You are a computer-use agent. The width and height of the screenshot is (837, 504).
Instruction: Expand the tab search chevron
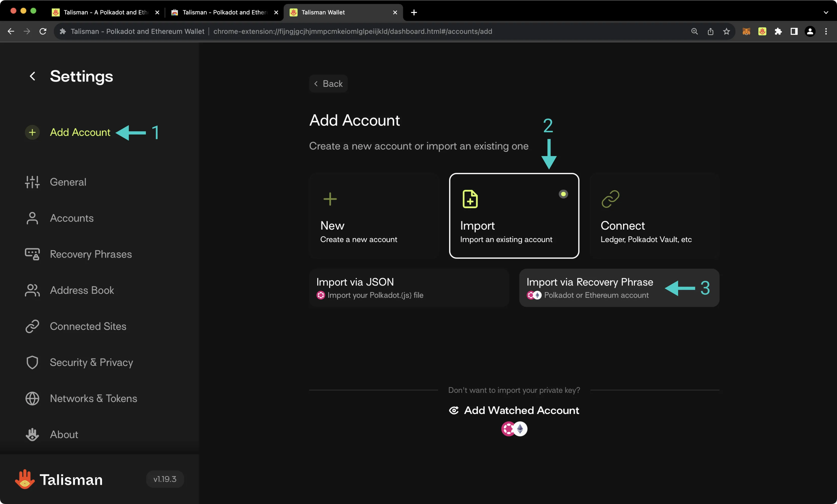[x=826, y=13]
